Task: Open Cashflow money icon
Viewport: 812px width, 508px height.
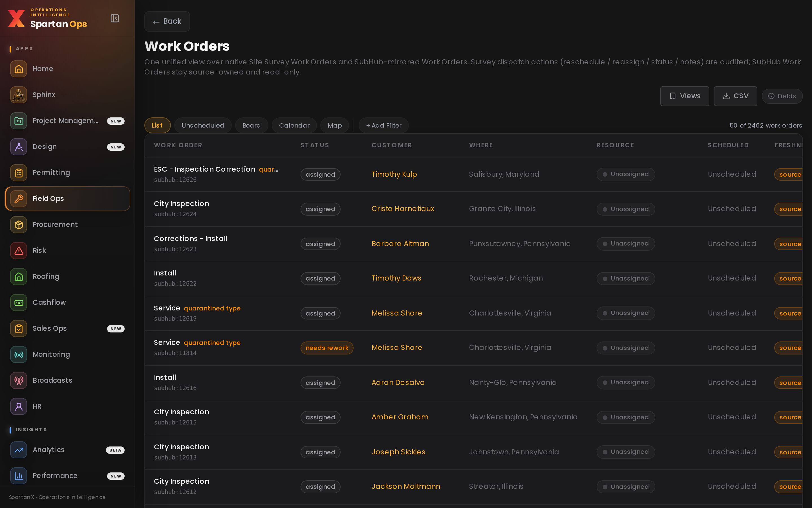Action: [19, 302]
